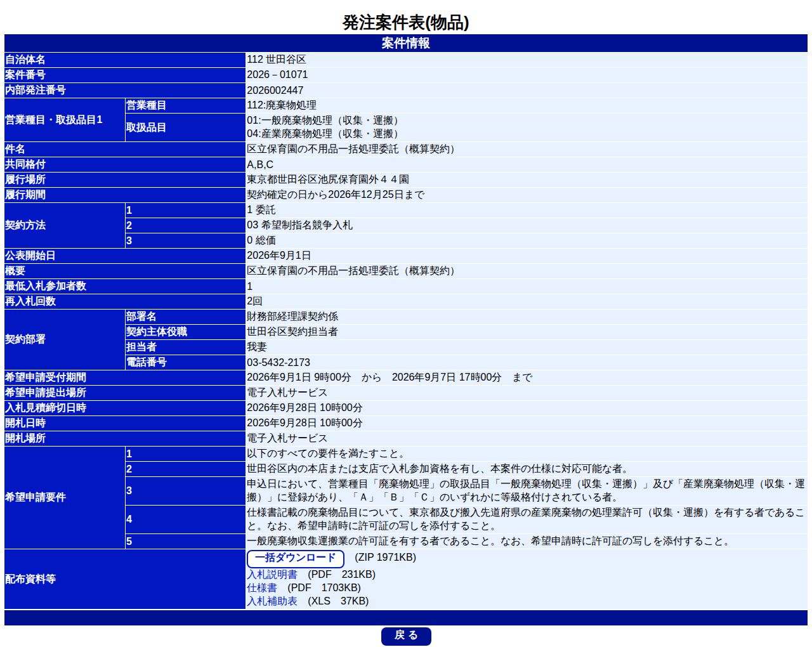Click the 最低入札参加者数 label cell
The height and width of the screenshot is (647, 812).
pyautogui.click(x=125, y=286)
